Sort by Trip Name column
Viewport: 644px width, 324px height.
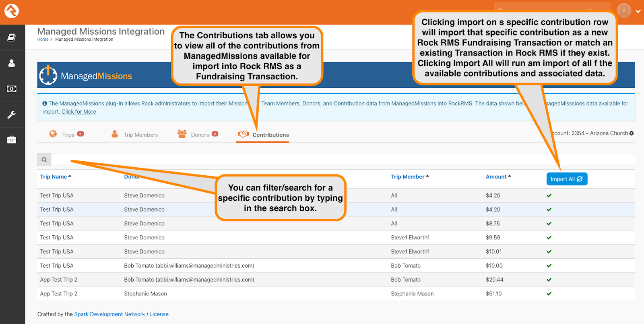click(56, 177)
